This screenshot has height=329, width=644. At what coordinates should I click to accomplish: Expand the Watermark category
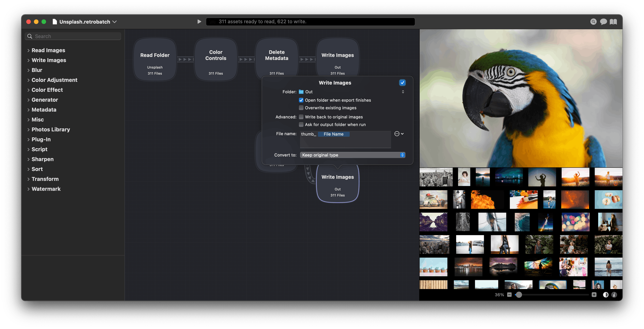tap(28, 189)
